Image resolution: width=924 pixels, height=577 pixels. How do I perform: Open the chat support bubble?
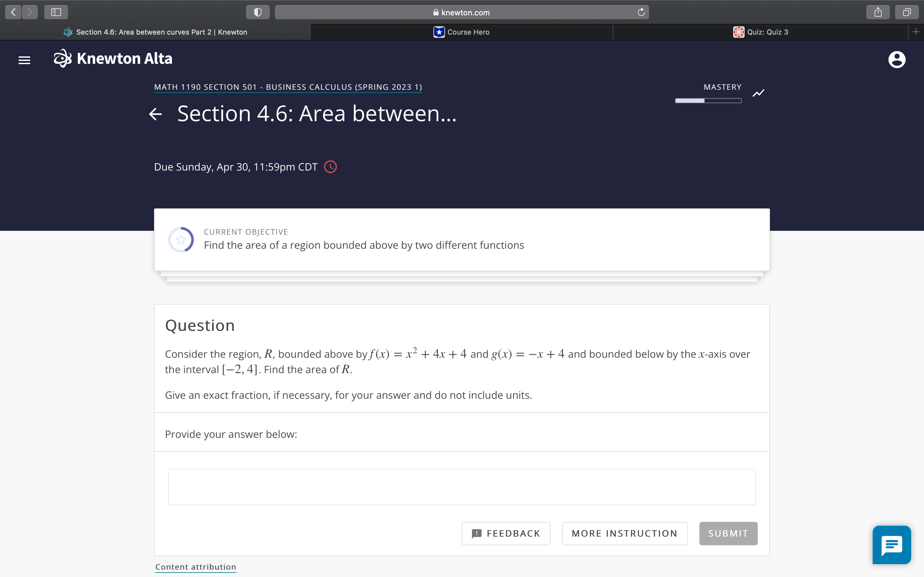tap(892, 545)
